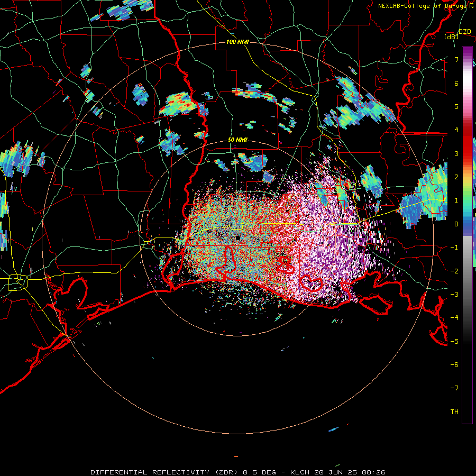This screenshot has width=476, height=476.
Task: Click the TH threshold label on the scale
Action: coord(454,412)
